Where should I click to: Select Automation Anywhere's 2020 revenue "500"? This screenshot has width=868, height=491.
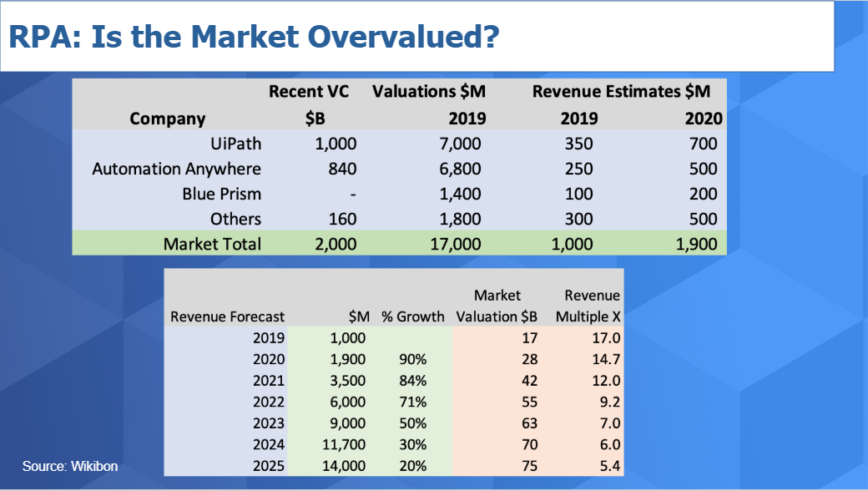(x=703, y=169)
